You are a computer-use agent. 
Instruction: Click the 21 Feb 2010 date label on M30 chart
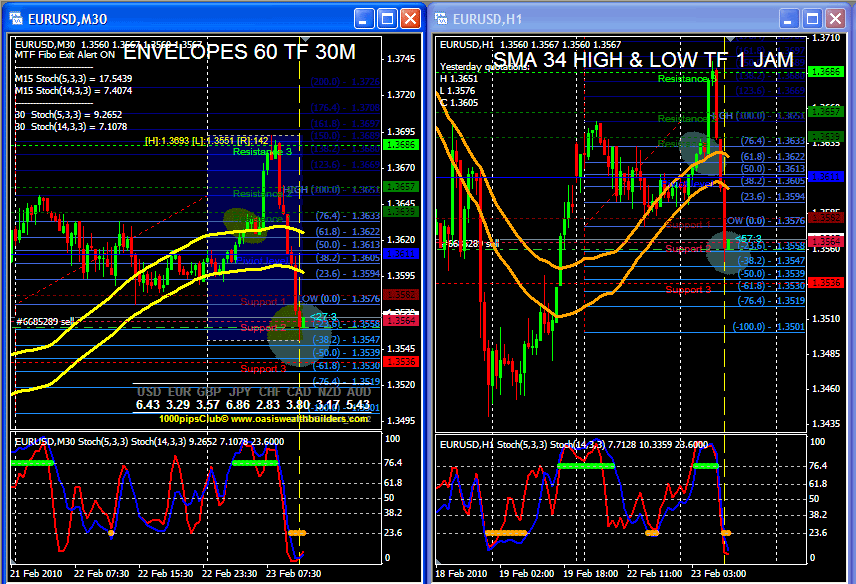pos(35,574)
